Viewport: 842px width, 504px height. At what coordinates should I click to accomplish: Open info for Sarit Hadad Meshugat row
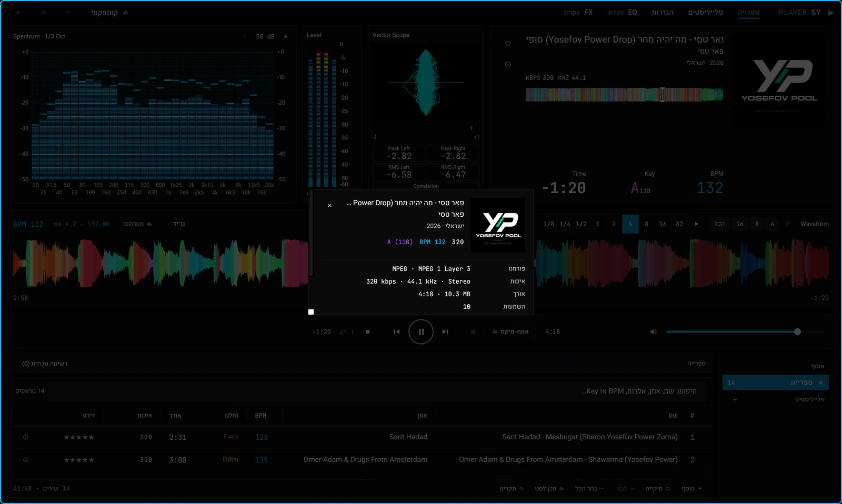[x=26, y=437]
